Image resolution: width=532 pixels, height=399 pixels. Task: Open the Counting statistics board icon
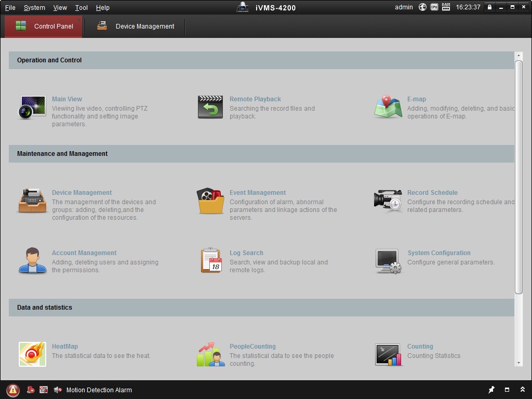[389, 355]
